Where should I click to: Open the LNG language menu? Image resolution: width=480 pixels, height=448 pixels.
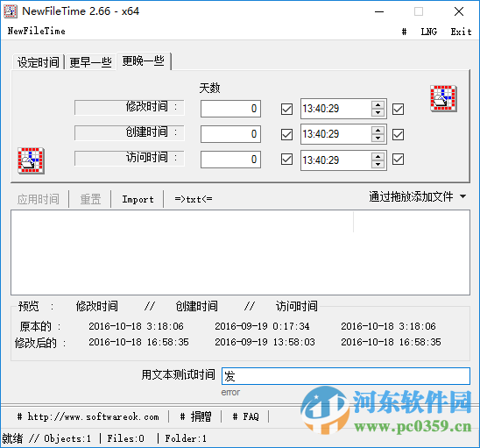[x=428, y=32]
